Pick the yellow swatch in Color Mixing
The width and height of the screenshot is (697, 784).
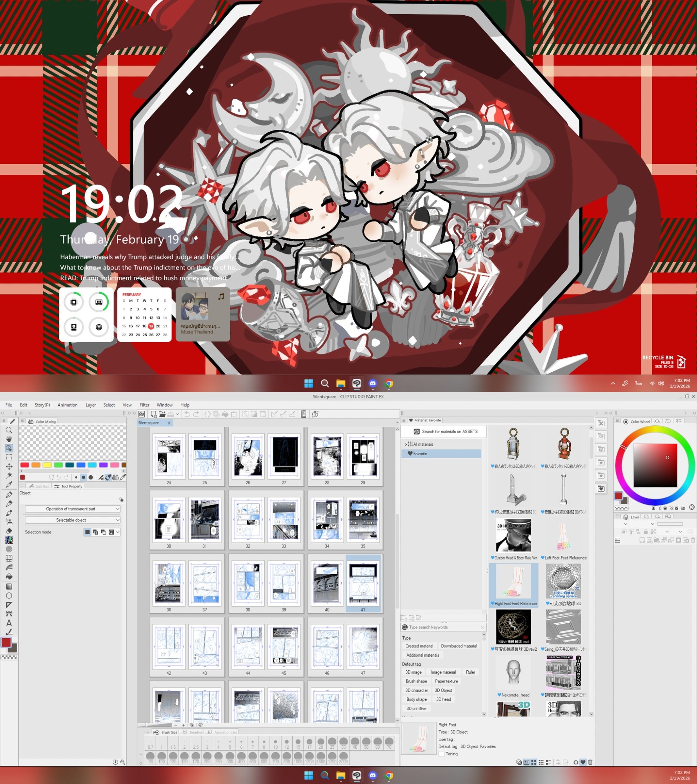(x=47, y=465)
